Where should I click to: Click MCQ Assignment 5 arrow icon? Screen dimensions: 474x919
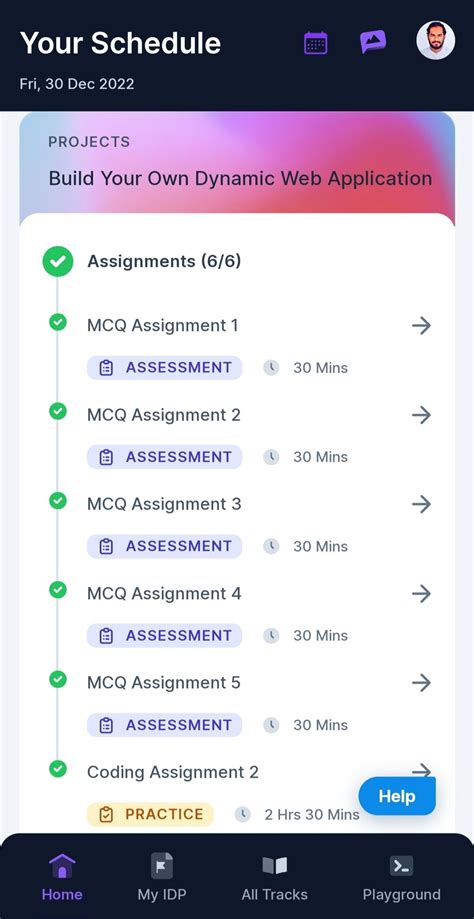421,683
